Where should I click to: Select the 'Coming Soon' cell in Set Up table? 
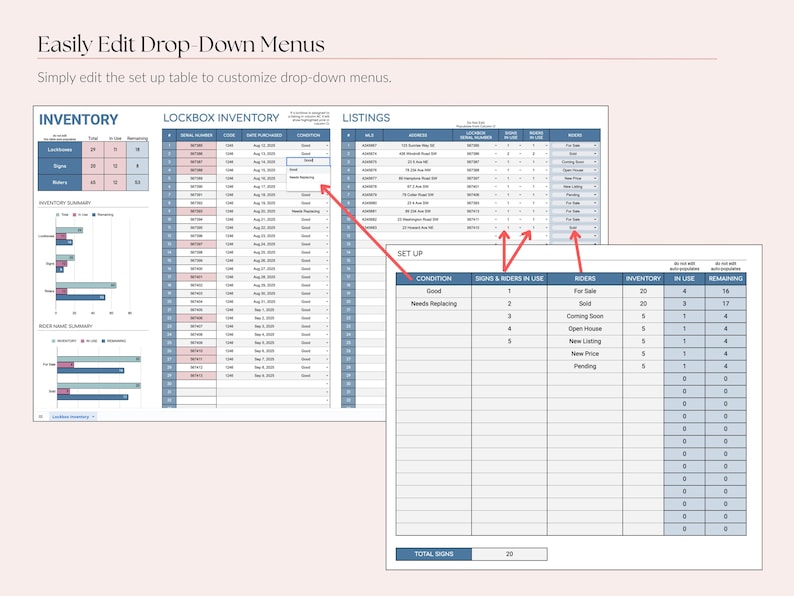tap(585, 316)
